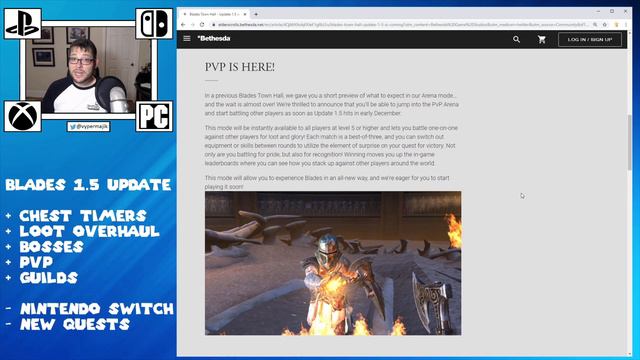The width and height of the screenshot is (640, 360).
Task: Click the page vertical scrollbar thumb
Action: (629, 142)
